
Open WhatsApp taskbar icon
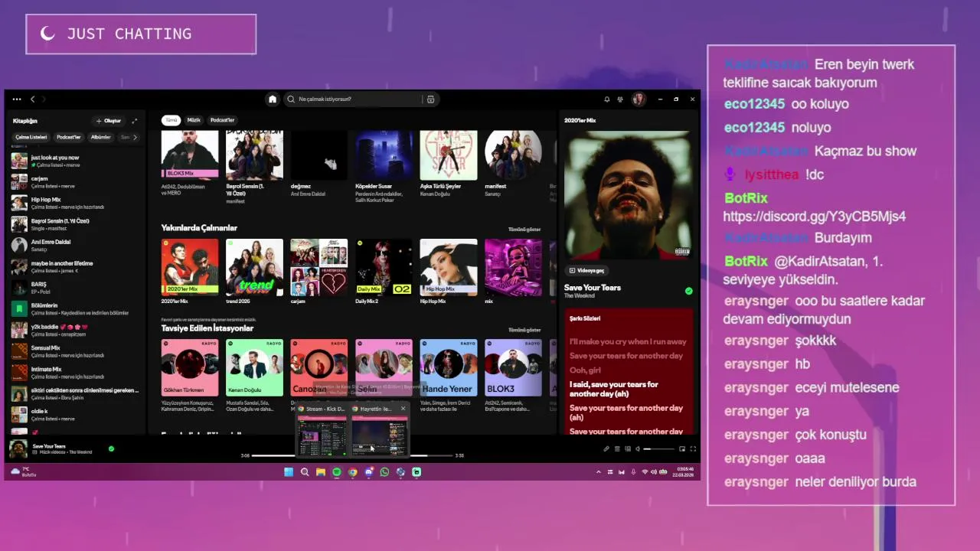384,472
